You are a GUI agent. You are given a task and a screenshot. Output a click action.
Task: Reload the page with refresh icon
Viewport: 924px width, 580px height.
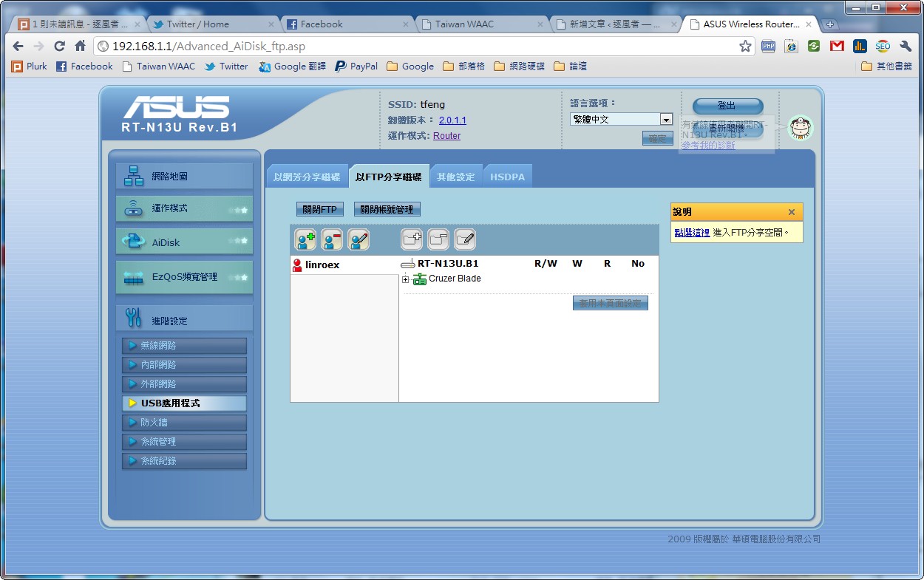pos(60,46)
